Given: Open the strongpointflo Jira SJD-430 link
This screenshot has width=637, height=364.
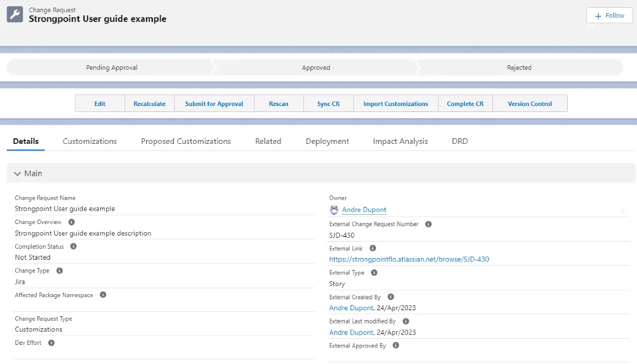Looking at the screenshot, I should (x=409, y=259).
